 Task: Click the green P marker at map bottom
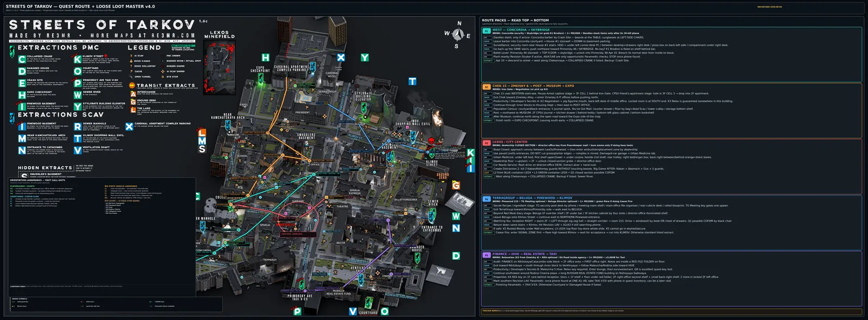pyautogui.click(x=297, y=312)
